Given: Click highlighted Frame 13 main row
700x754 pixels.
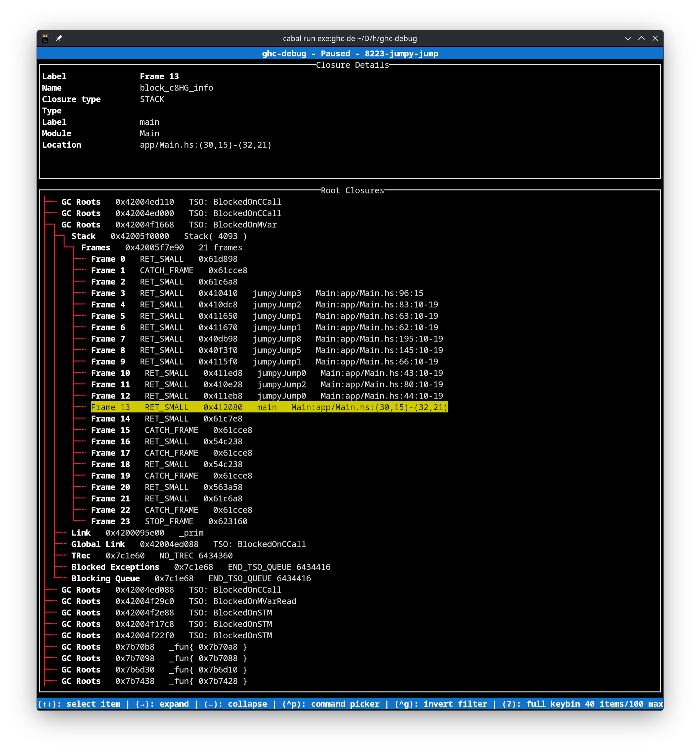Looking at the screenshot, I should coord(269,407).
